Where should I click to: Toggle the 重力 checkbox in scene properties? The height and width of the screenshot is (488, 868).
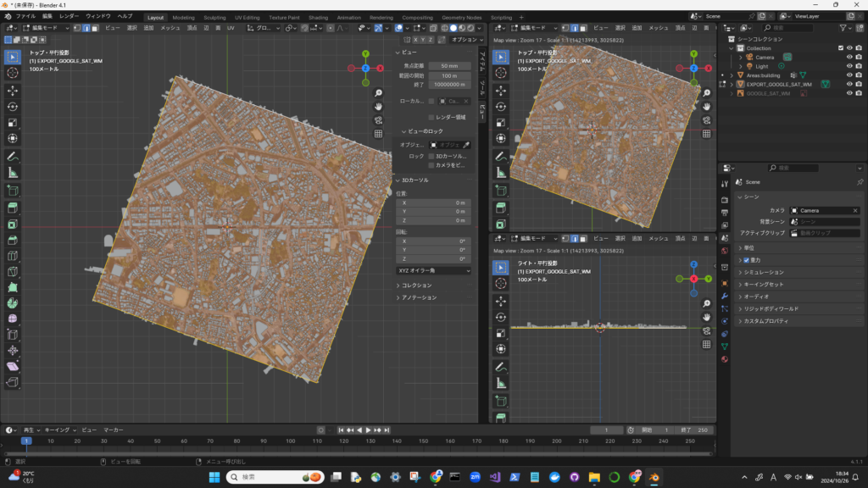pos(746,260)
